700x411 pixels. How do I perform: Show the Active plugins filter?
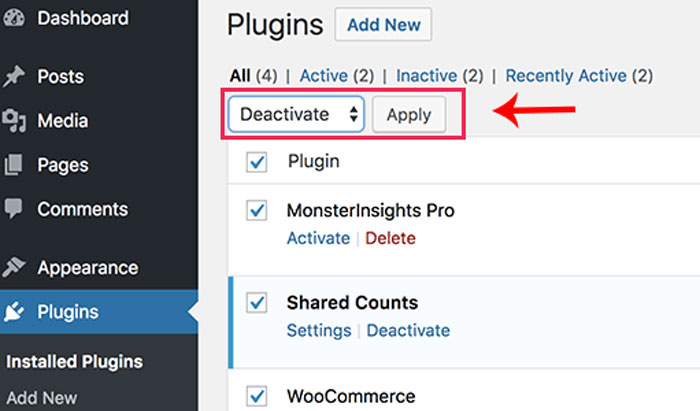[323, 75]
